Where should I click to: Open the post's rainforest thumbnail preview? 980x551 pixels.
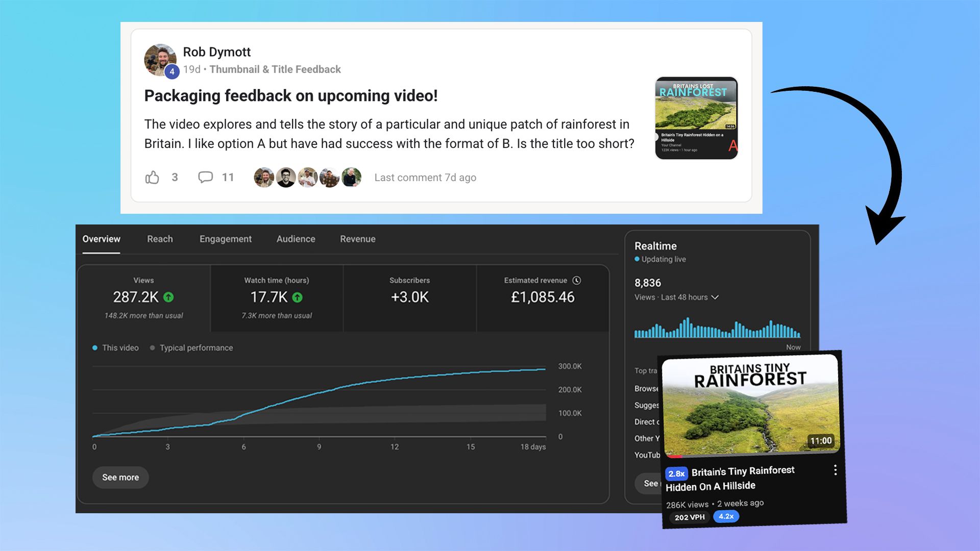(x=696, y=118)
